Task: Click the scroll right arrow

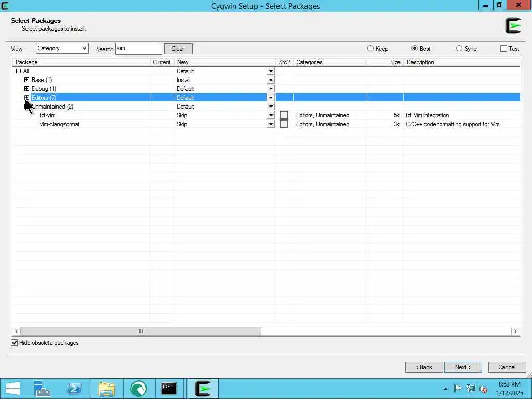Action: (515, 331)
